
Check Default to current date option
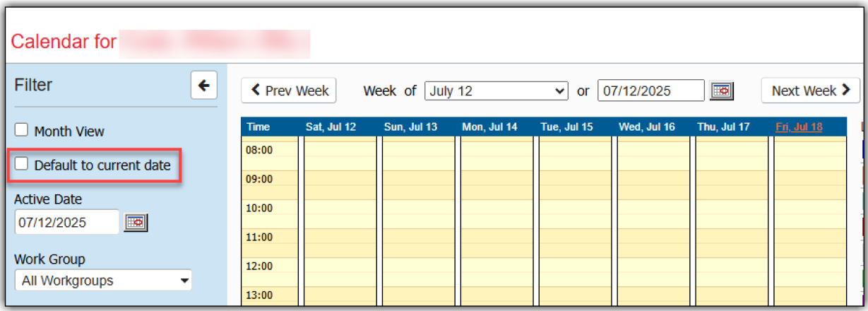click(x=22, y=164)
